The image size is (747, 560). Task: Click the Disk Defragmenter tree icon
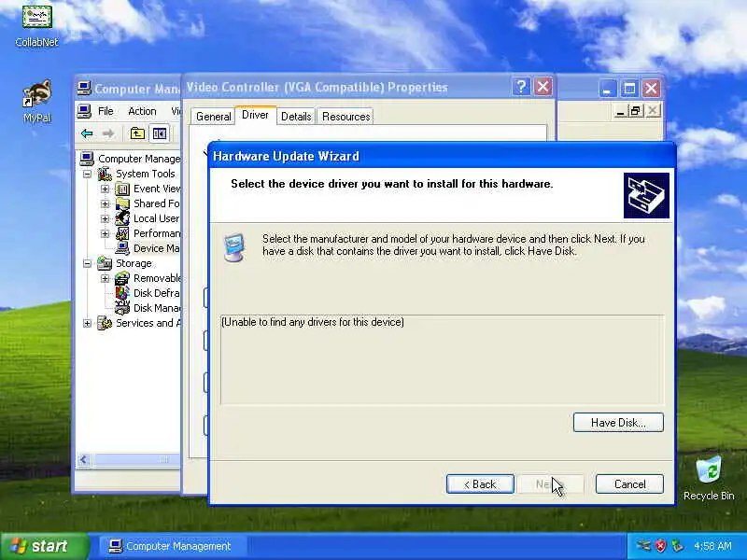122,293
